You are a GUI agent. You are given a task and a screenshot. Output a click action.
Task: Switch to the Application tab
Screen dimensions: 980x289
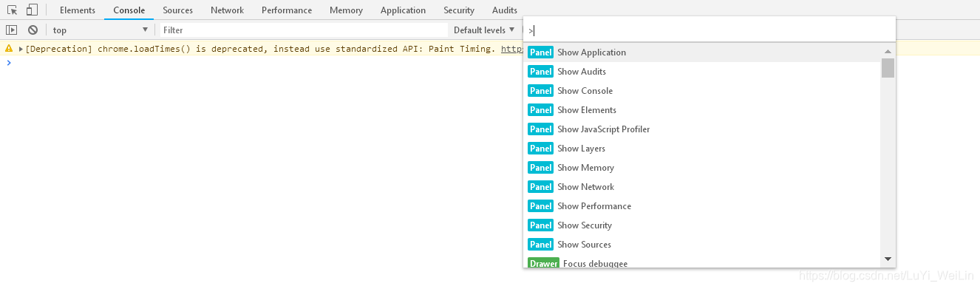404,10
